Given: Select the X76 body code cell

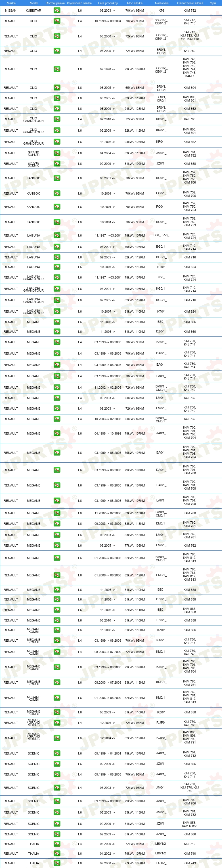Looking at the screenshot, I should click(161, 10).
